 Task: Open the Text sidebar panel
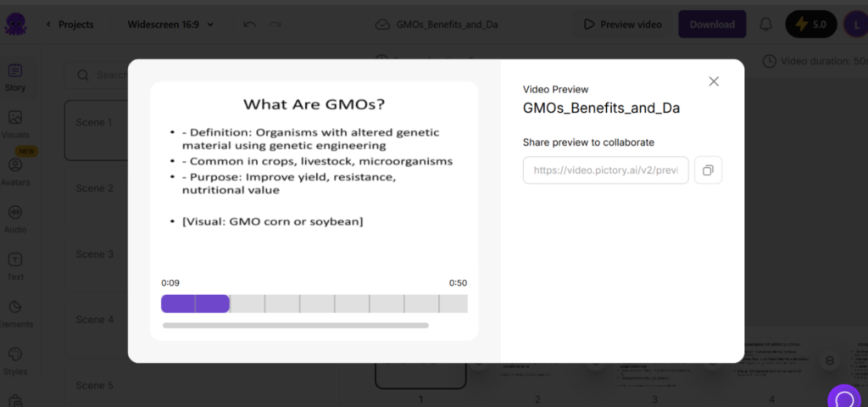[15, 266]
